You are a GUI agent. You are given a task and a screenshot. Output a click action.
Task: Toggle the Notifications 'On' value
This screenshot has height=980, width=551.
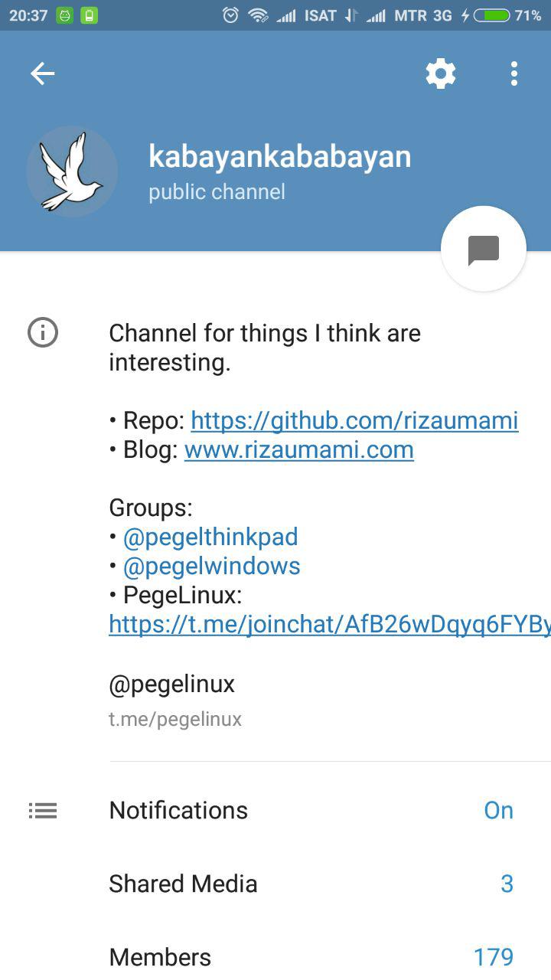(x=499, y=810)
